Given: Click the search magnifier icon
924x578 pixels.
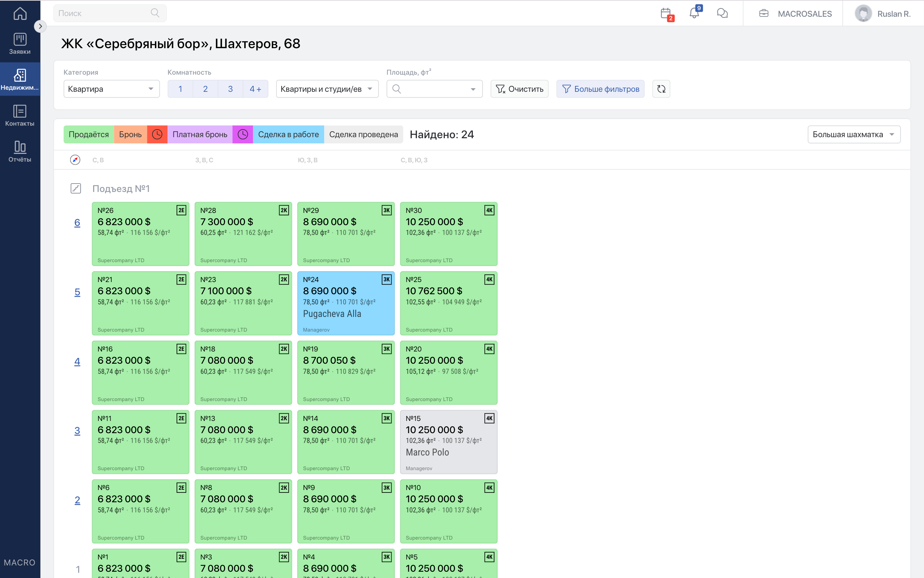Looking at the screenshot, I should click(x=155, y=13).
